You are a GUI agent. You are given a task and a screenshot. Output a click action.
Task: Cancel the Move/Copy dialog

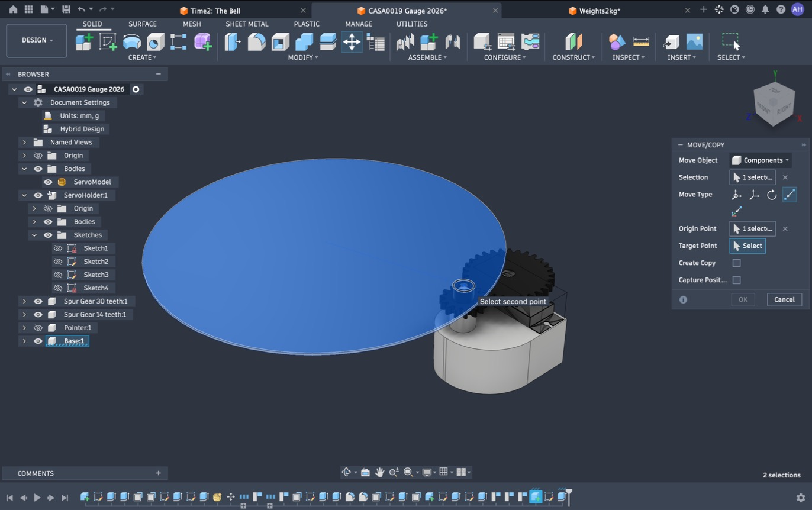(784, 299)
